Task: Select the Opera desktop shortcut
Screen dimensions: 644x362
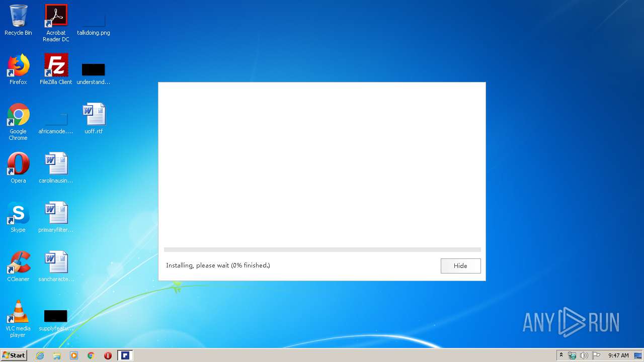Action: pos(18,168)
